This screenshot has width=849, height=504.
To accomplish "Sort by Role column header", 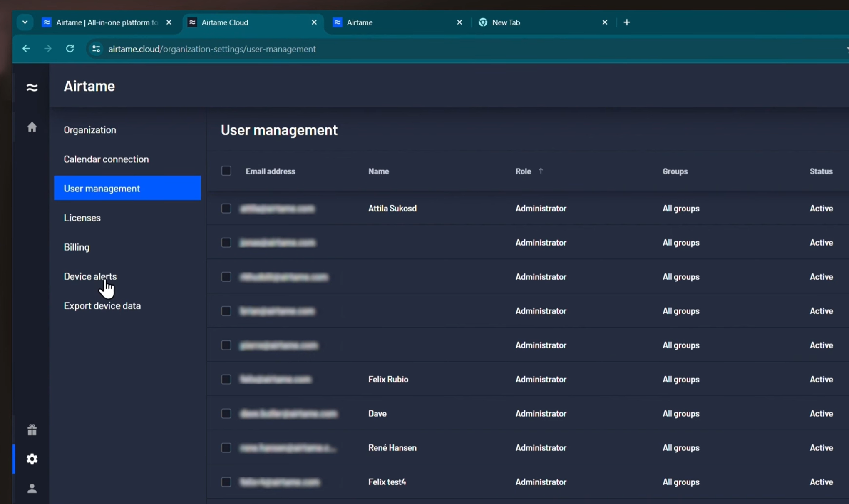I will tap(523, 171).
